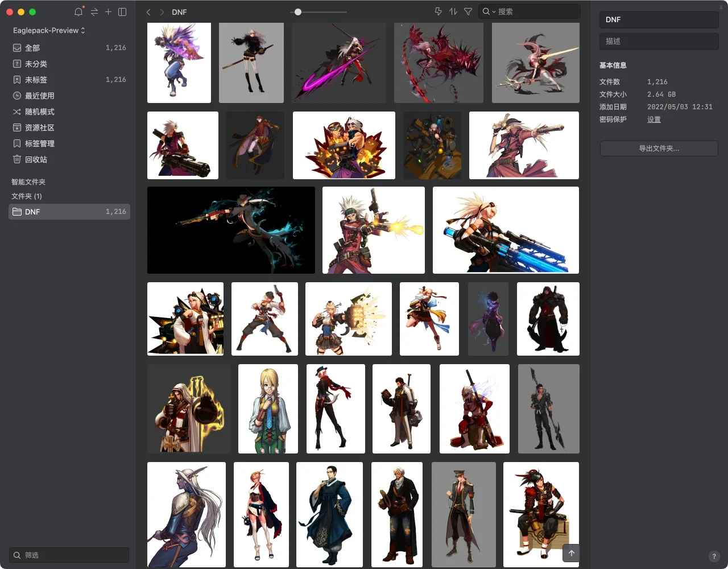Select the gatling gun character thumbnail
This screenshot has height=569, width=728.
click(x=183, y=145)
